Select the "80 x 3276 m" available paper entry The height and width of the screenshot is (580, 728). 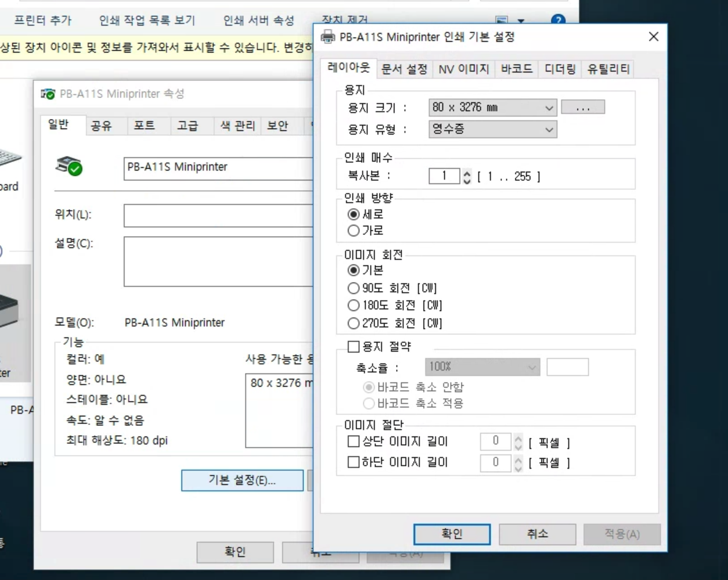282,383
